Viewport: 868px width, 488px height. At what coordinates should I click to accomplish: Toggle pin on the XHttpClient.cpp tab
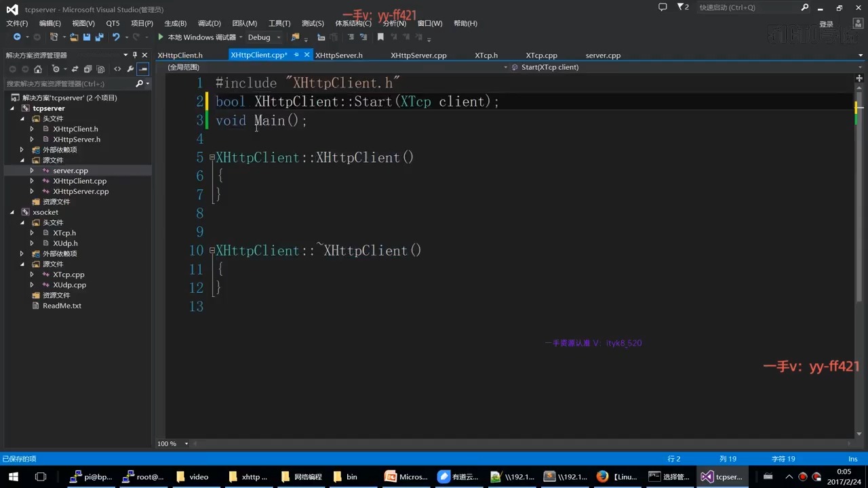[x=296, y=55]
